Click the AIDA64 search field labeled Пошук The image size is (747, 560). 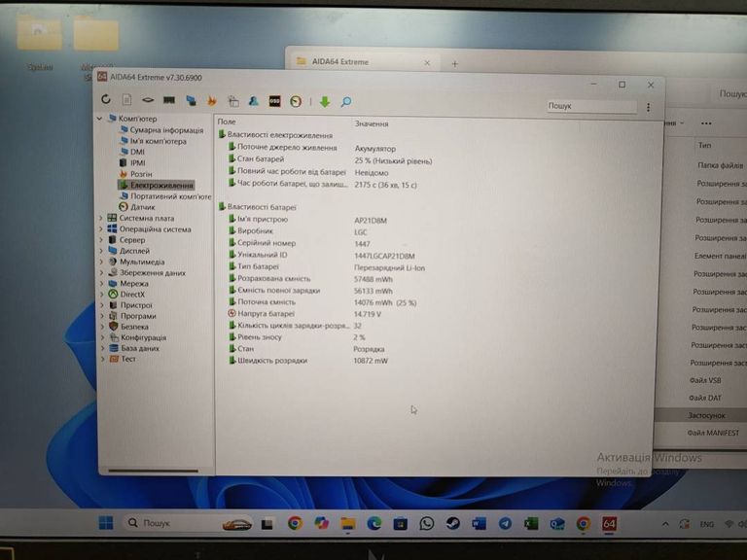(591, 106)
